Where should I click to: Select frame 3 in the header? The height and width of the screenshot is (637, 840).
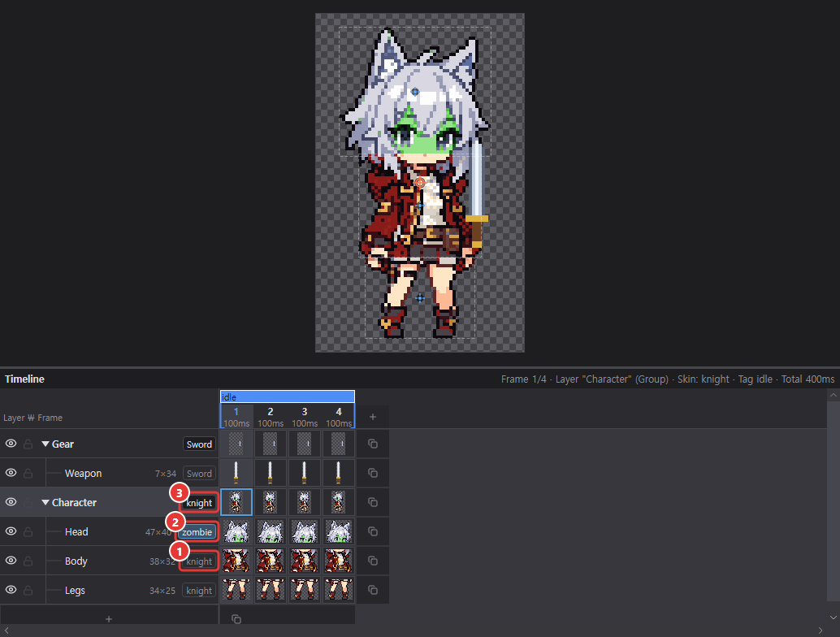pyautogui.click(x=305, y=417)
